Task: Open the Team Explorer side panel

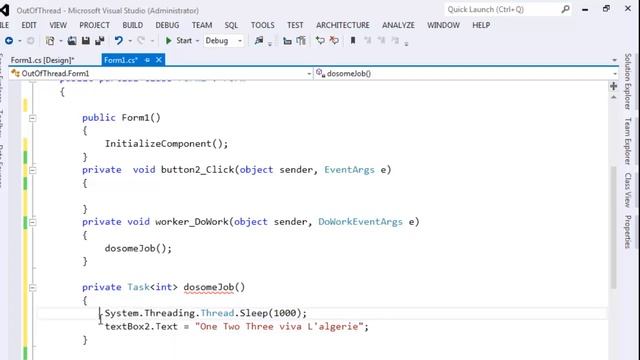Action: click(628, 141)
